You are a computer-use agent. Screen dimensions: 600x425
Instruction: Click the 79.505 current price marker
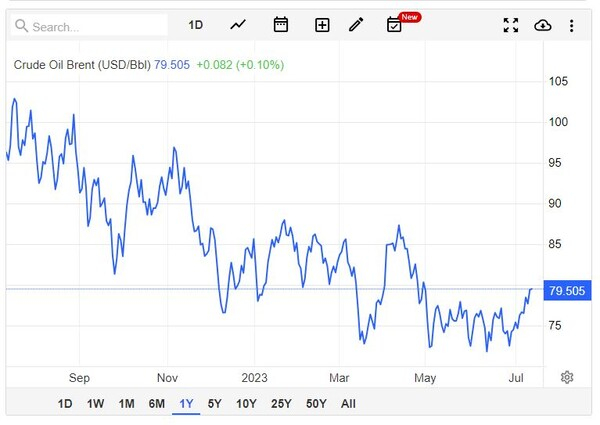566,291
